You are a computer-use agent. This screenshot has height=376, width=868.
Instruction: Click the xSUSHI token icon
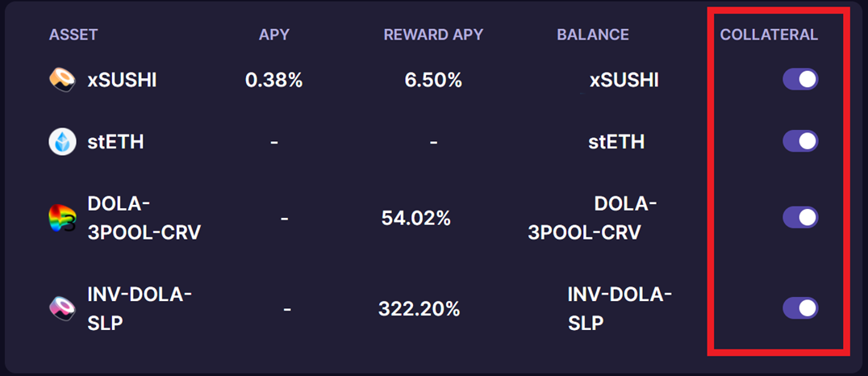click(62, 81)
